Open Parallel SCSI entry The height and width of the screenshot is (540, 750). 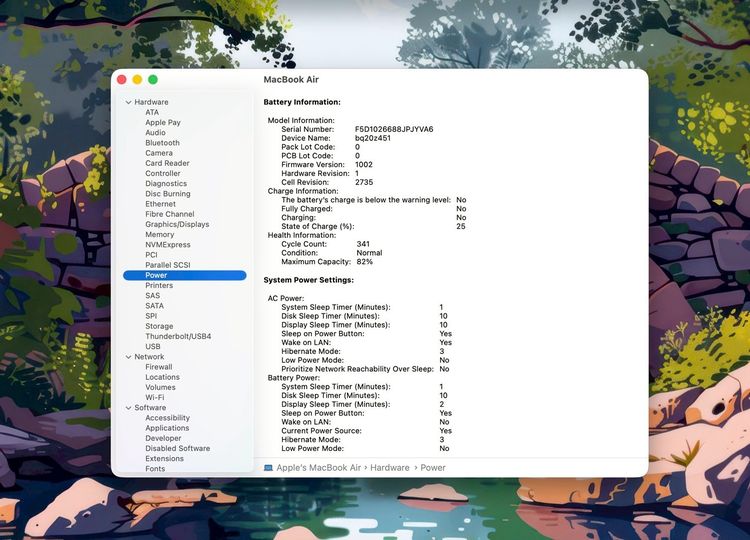168,265
